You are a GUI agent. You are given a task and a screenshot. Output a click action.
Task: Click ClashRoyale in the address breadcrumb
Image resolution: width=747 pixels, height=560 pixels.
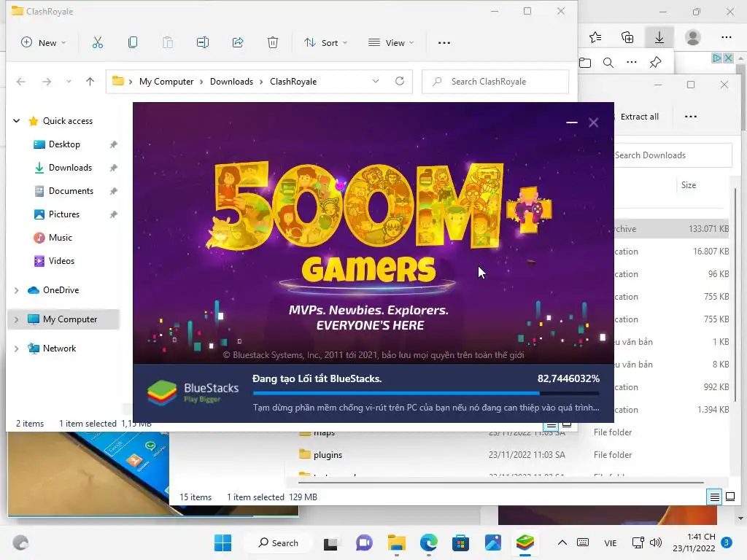293,82
